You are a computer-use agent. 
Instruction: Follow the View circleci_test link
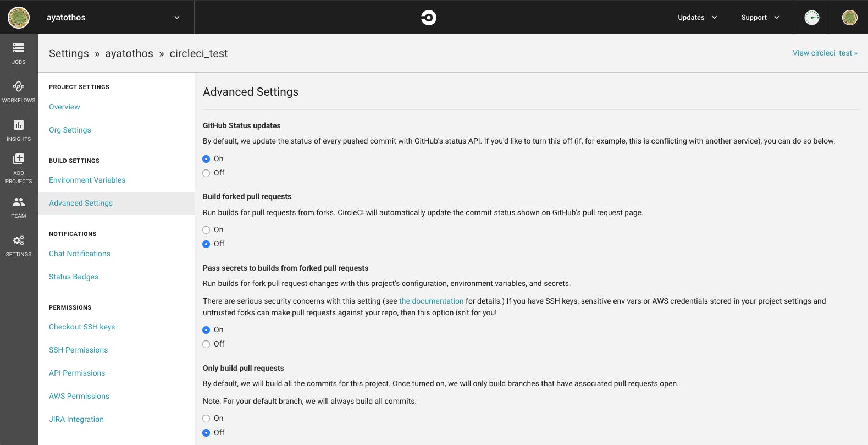(x=825, y=53)
